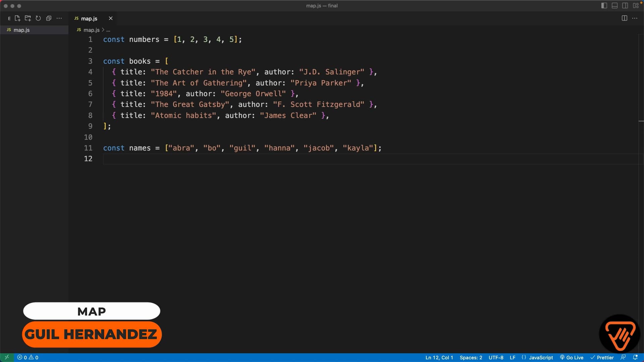Click the New File icon in explorer

[x=17, y=18]
